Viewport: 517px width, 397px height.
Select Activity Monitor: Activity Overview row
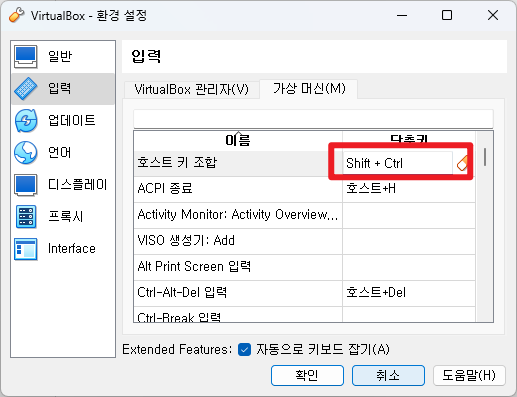pyautogui.click(x=238, y=215)
